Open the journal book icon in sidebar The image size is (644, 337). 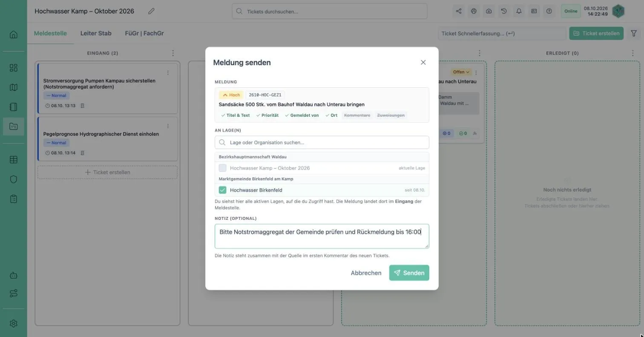pos(14,107)
